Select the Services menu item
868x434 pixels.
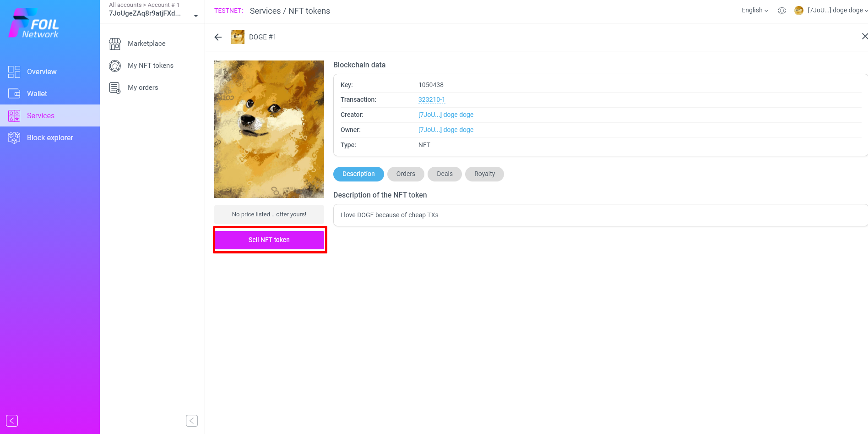(x=50, y=115)
